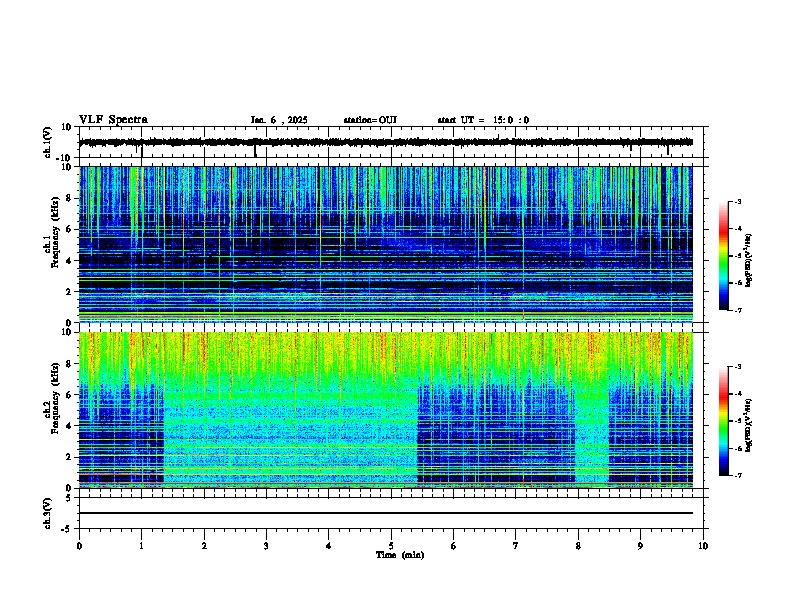Image resolution: width=792 pixels, height=612 pixels.
Task: Click time-axis tick label "9"
Action: coord(640,546)
